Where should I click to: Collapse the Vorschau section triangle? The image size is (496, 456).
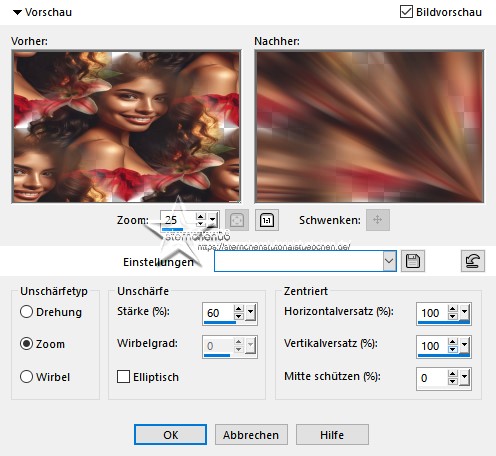point(17,13)
